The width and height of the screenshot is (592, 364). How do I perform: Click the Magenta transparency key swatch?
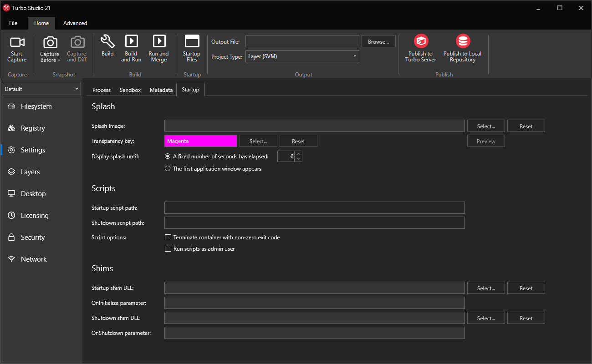200,141
